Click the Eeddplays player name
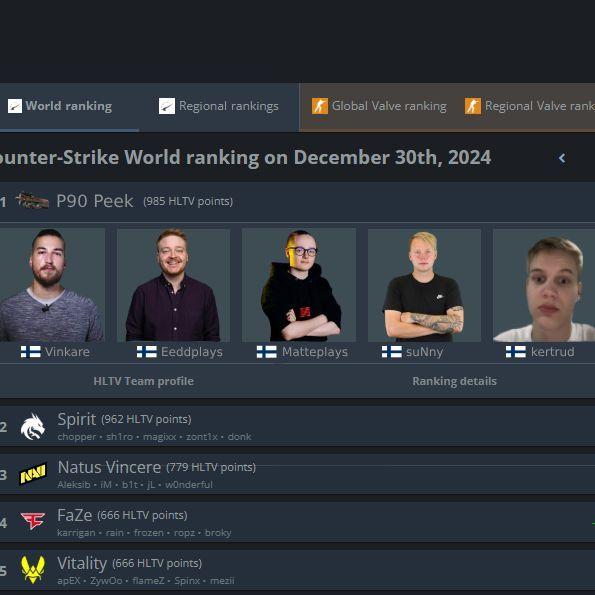Viewport: 595px width, 595px height. [x=192, y=352]
